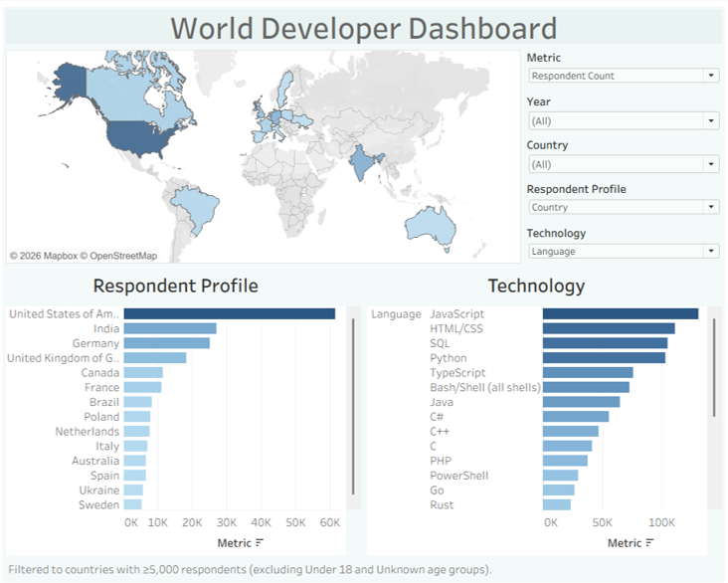Click the OpenStreetMap attribution link

(x=118, y=256)
